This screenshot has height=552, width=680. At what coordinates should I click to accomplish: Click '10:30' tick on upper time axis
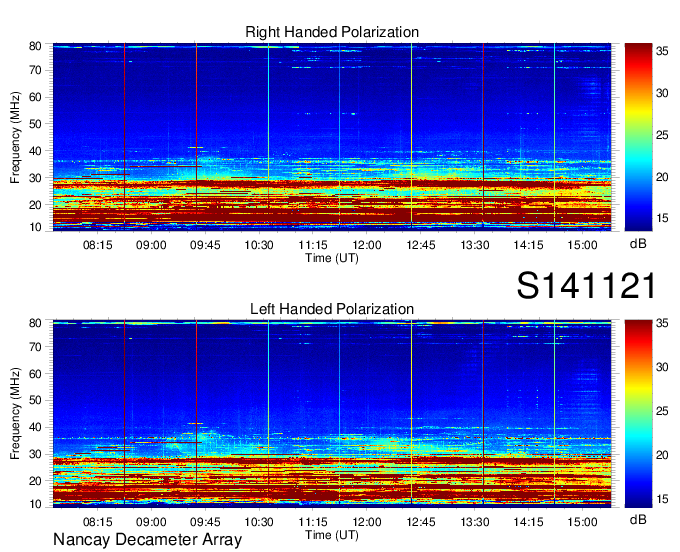[x=259, y=245]
